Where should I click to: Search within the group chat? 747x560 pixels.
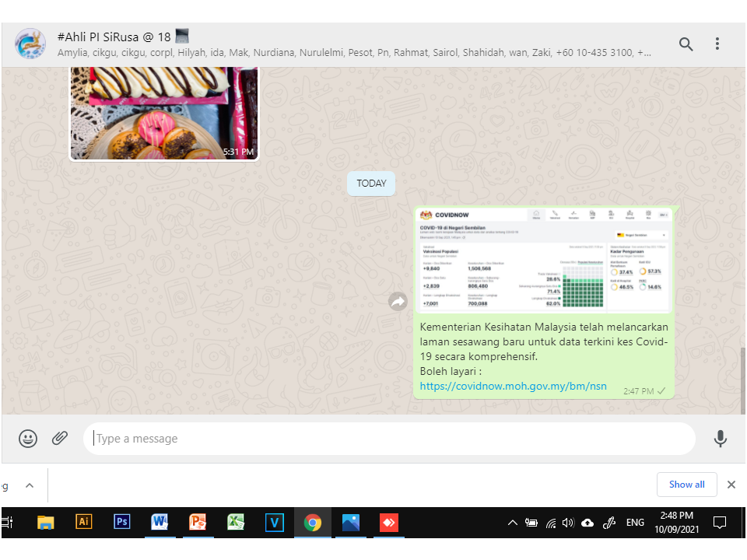pos(686,44)
